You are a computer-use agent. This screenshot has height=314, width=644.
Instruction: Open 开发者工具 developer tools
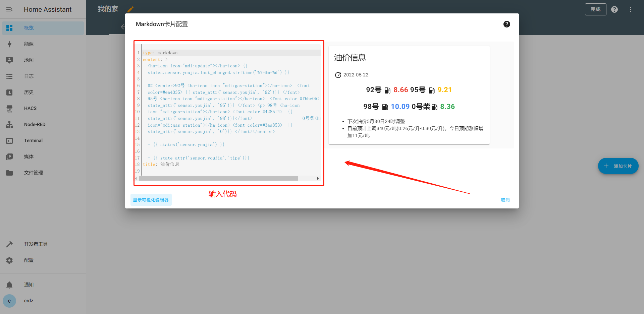(x=36, y=244)
